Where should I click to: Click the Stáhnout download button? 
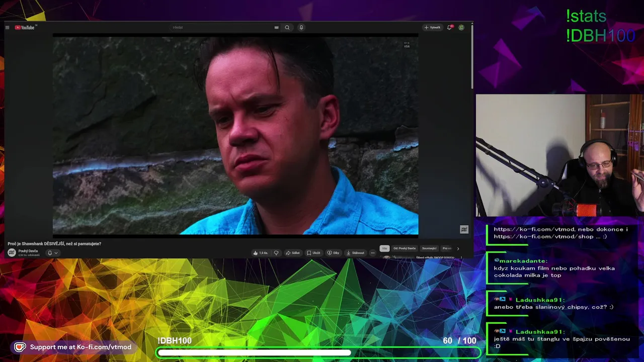click(355, 253)
